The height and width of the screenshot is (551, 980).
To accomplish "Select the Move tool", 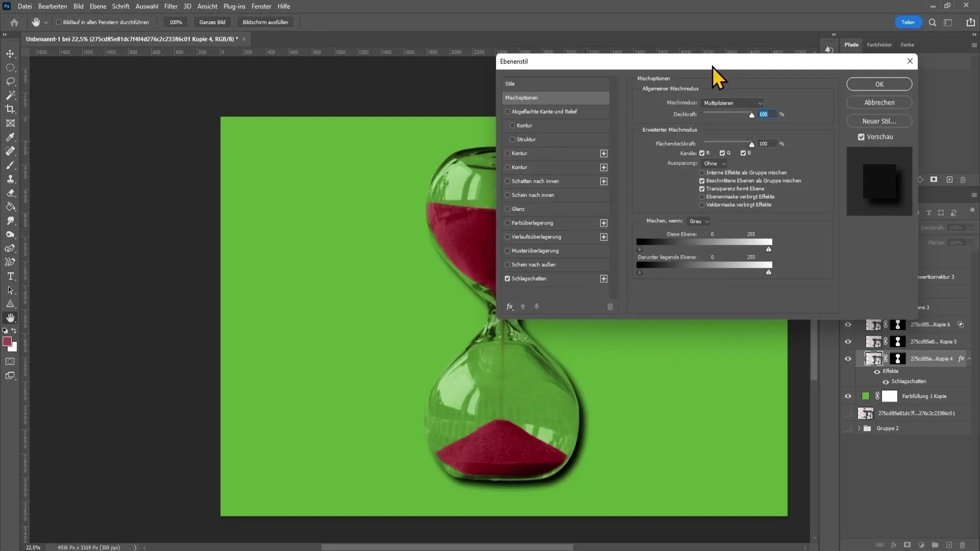I will [10, 54].
